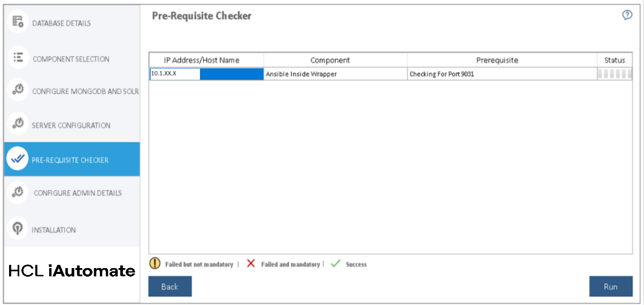Click the Installation icon in sidebar
644x305 pixels.
(x=18, y=229)
